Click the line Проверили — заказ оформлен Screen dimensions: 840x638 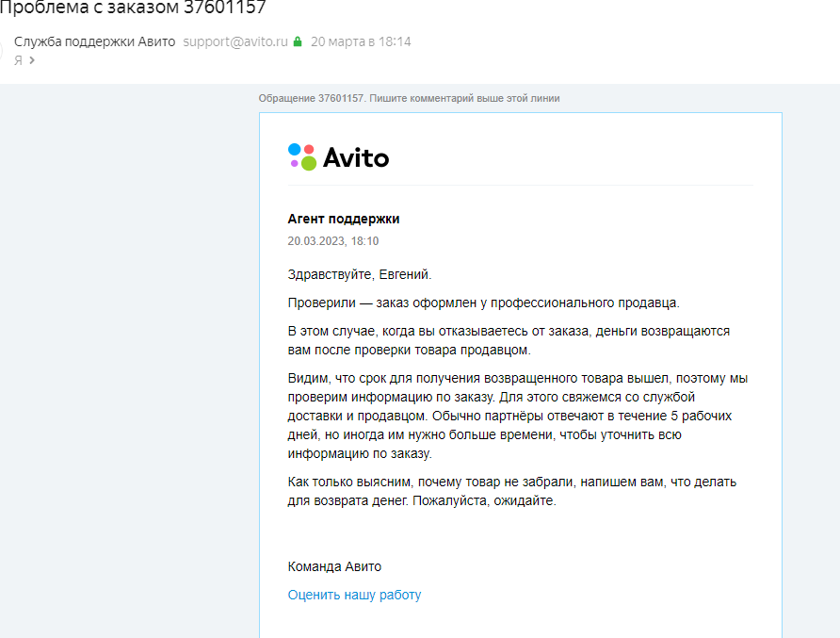483,303
